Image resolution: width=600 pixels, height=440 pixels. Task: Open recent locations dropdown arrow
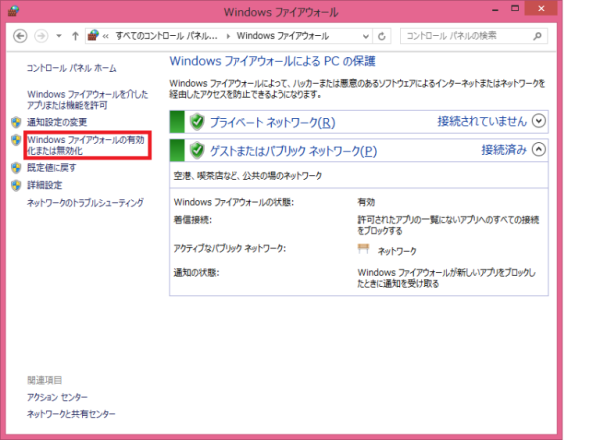pos(59,36)
